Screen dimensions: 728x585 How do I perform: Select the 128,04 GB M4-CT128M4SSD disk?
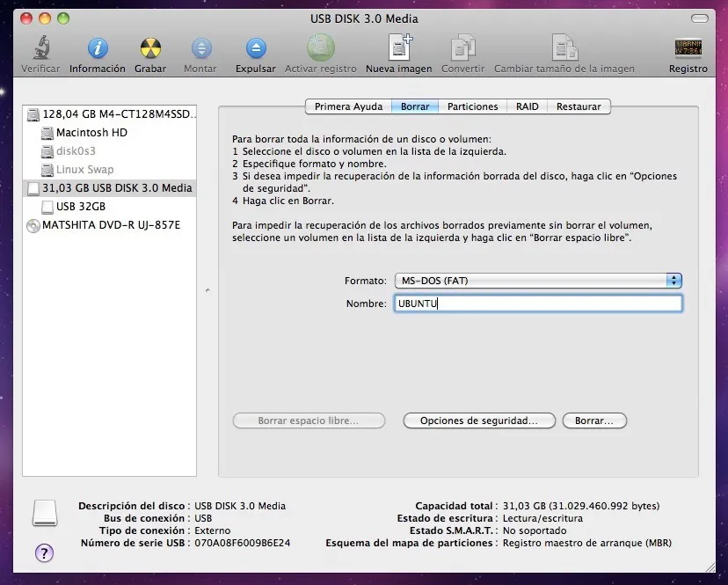[x=110, y=113]
